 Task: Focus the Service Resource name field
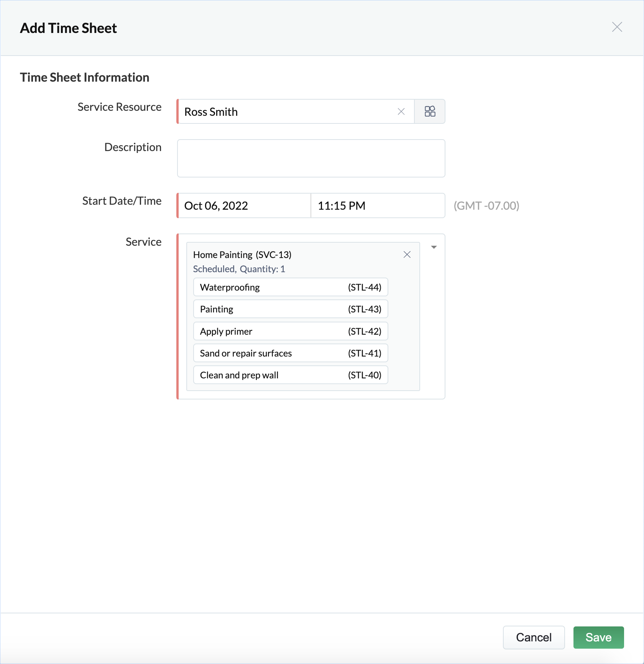pyautogui.click(x=287, y=112)
